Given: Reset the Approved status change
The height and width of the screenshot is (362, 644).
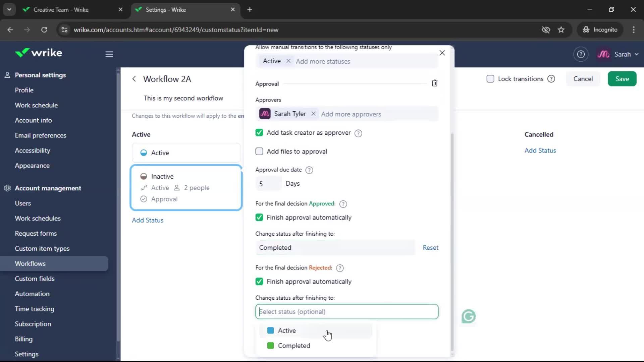Looking at the screenshot, I should coord(430,248).
